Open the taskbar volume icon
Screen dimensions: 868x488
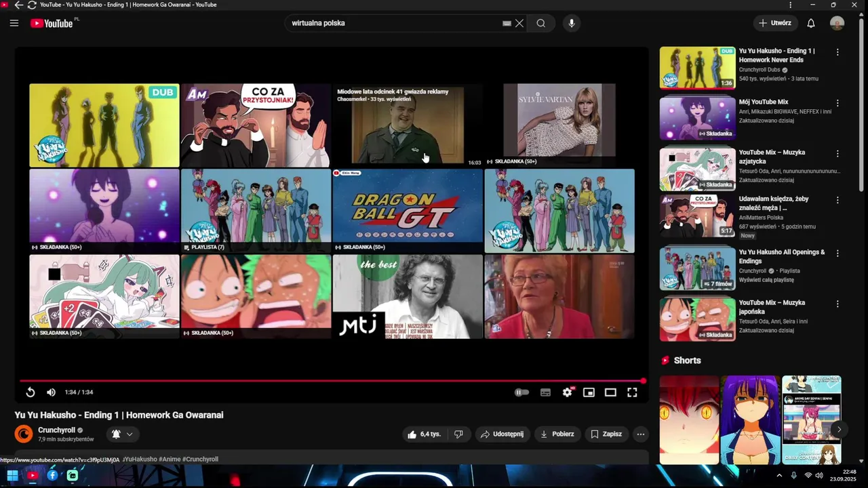pos(818,476)
